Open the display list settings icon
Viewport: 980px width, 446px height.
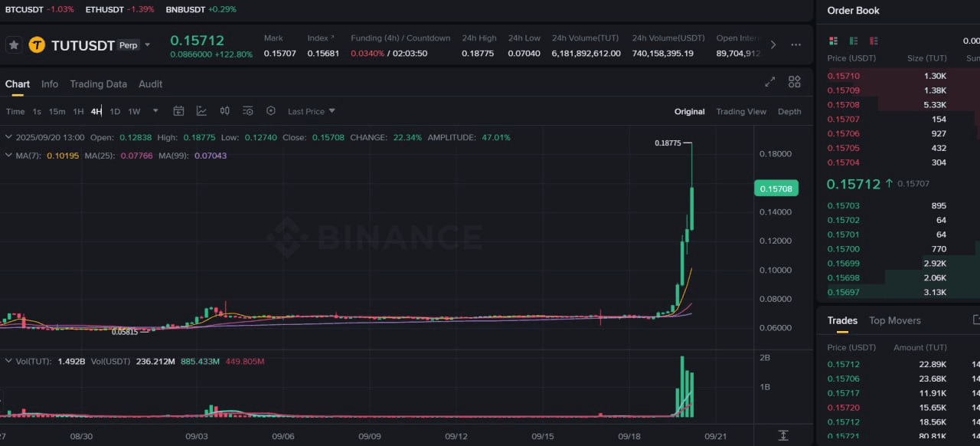pyautogui.click(x=247, y=111)
